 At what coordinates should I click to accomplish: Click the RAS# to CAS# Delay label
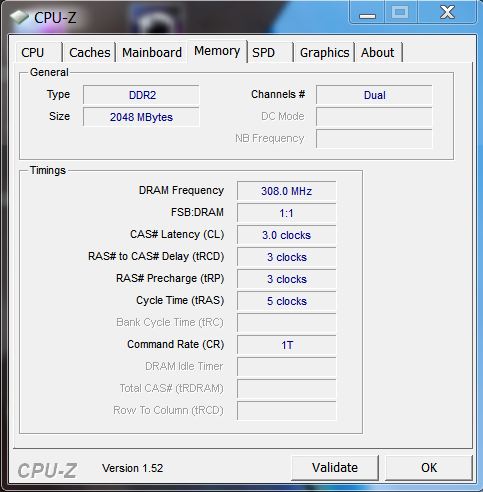(156, 256)
